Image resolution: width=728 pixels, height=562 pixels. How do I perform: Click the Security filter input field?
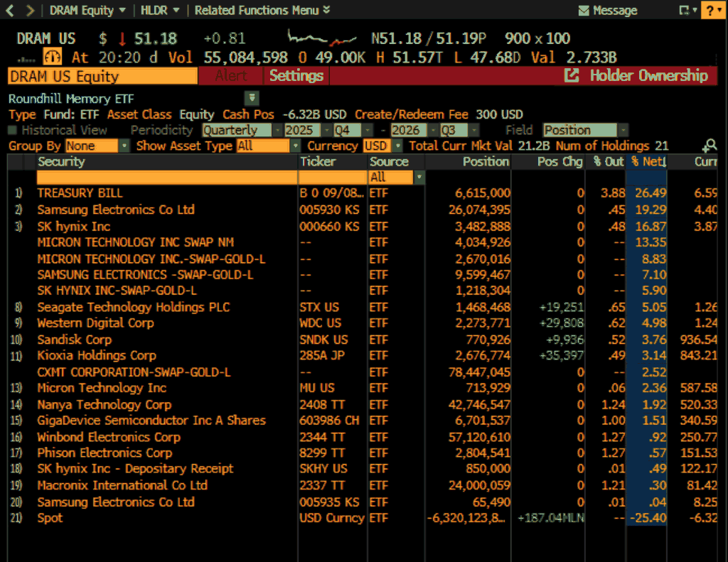[167, 177]
